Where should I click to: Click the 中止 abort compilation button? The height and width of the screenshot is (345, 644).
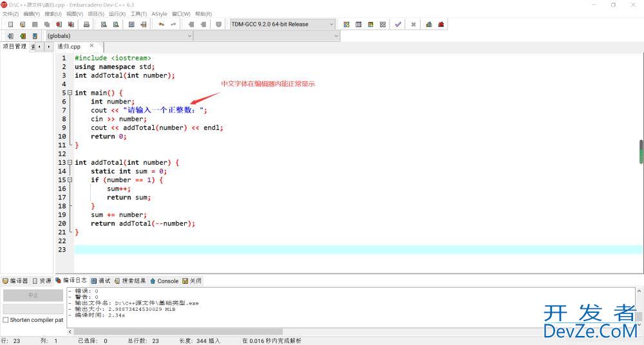(33, 295)
